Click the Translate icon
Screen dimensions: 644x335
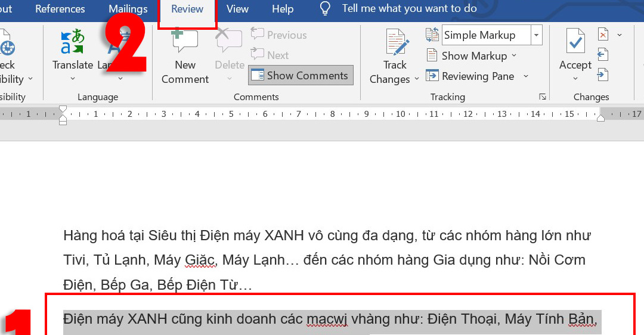coord(72,42)
